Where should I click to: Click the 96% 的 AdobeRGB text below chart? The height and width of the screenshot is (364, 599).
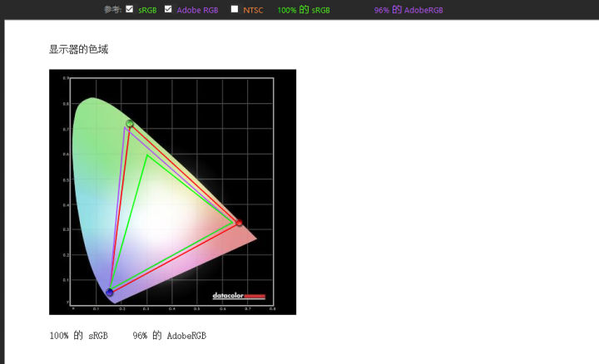(x=169, y=336)
